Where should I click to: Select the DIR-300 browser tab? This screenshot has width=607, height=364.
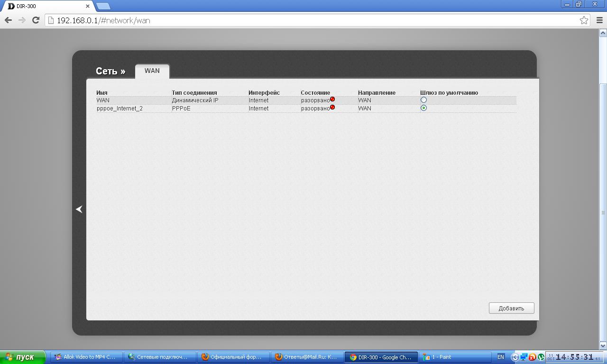point(47,6)
